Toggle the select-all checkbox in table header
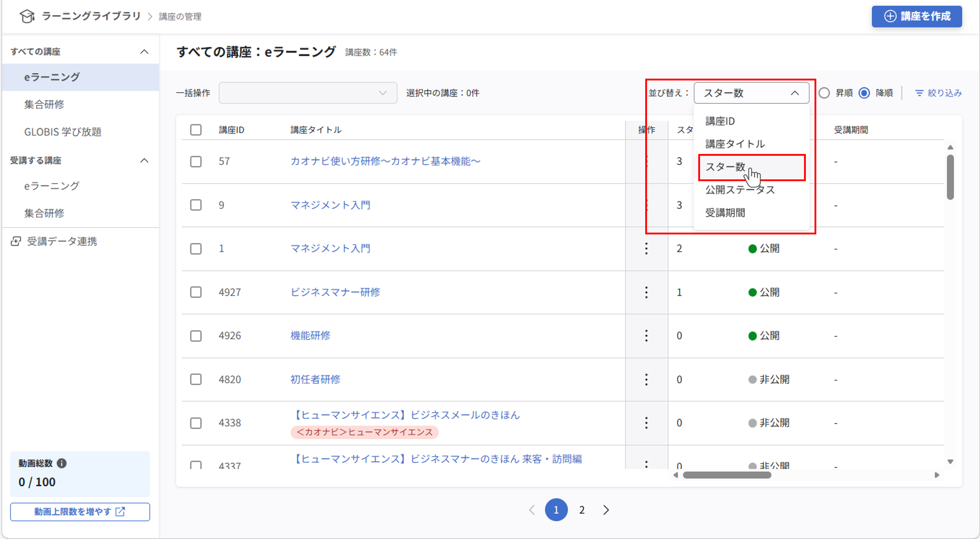This screenshot has width=980, height=539. point(196,130)
